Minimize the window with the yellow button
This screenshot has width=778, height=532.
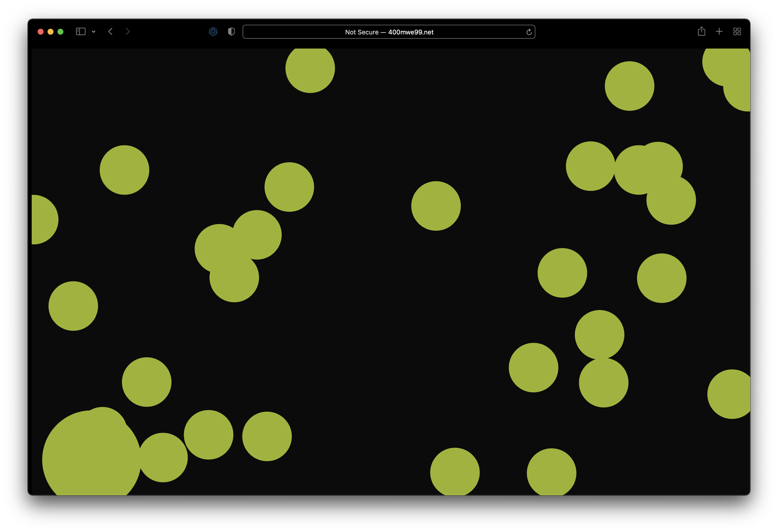click(51, 32)
